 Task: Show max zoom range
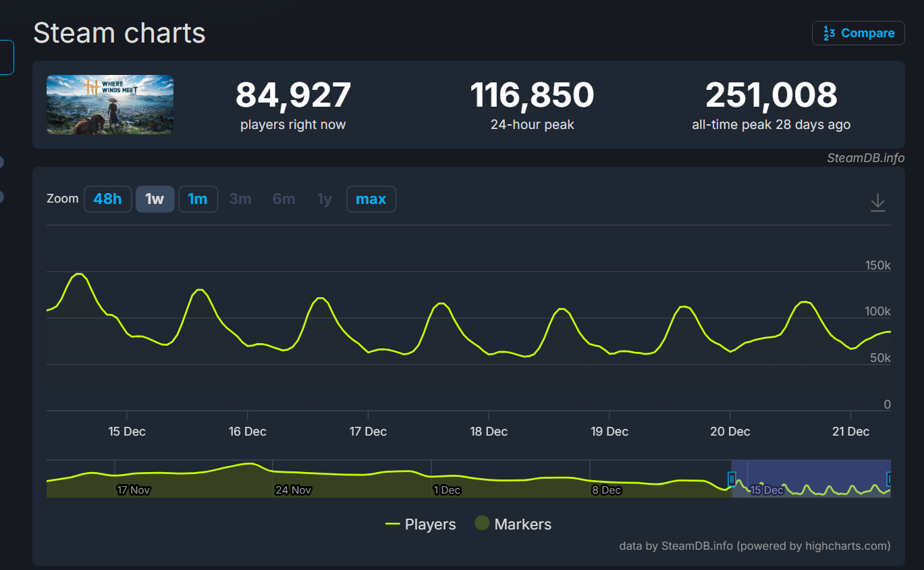pos(371,199)
